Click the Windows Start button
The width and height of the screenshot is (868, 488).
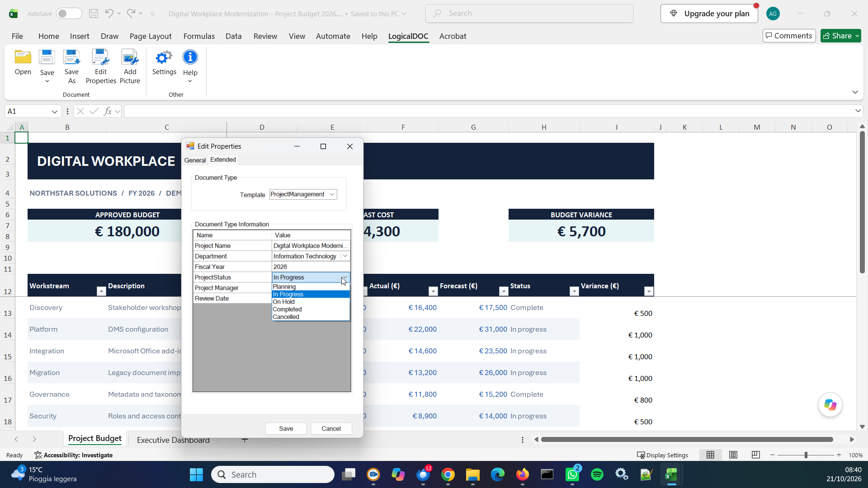(x=196, y=474)
